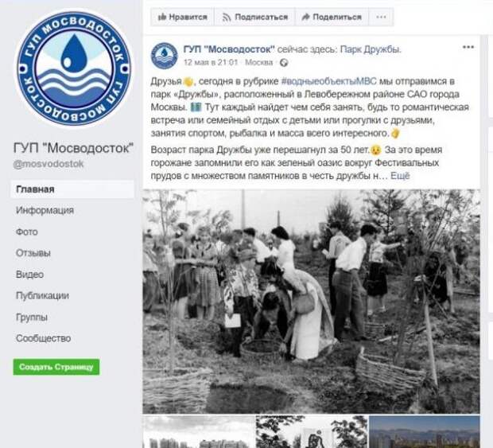Click the Подписаться follow button
The width and height of the screenshot is (493, 448).
(255, 17)
